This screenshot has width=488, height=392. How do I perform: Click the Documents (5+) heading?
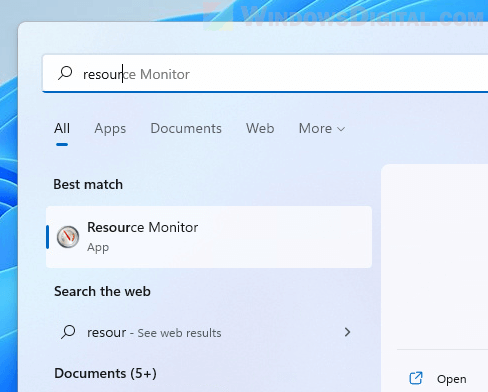pyautogui.click(x=105, y=373)
